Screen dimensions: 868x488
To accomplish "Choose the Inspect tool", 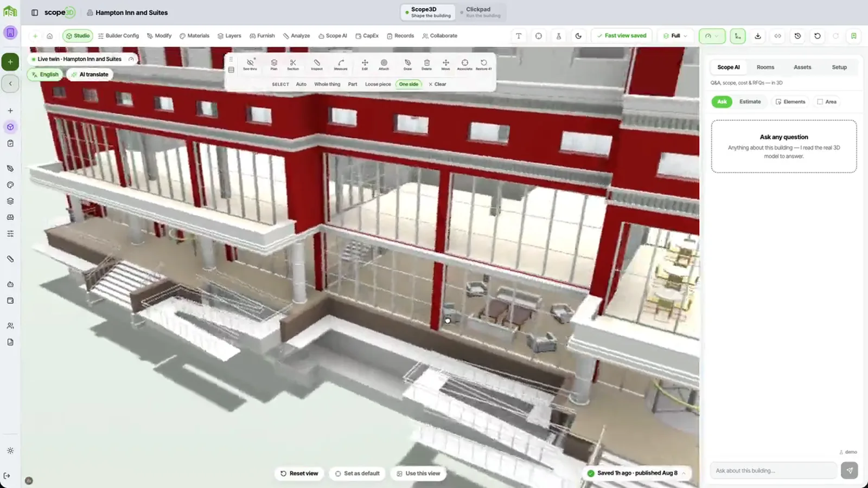I will (317, 65).
